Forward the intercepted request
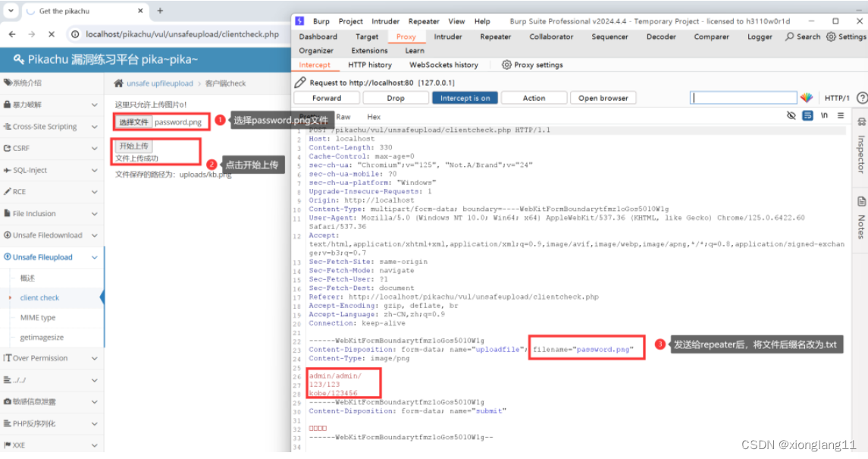 (327, 98)
